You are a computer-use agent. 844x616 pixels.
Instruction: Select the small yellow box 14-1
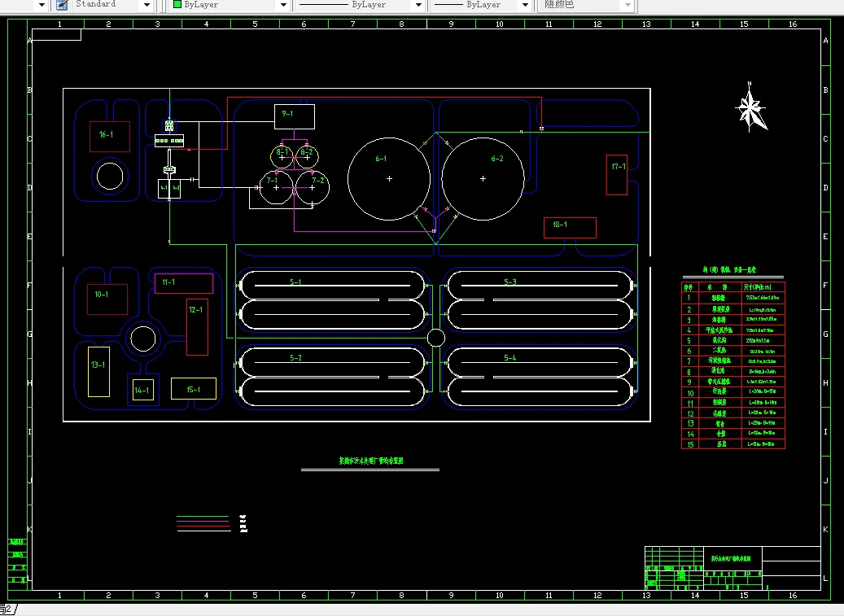coord(142,390)
